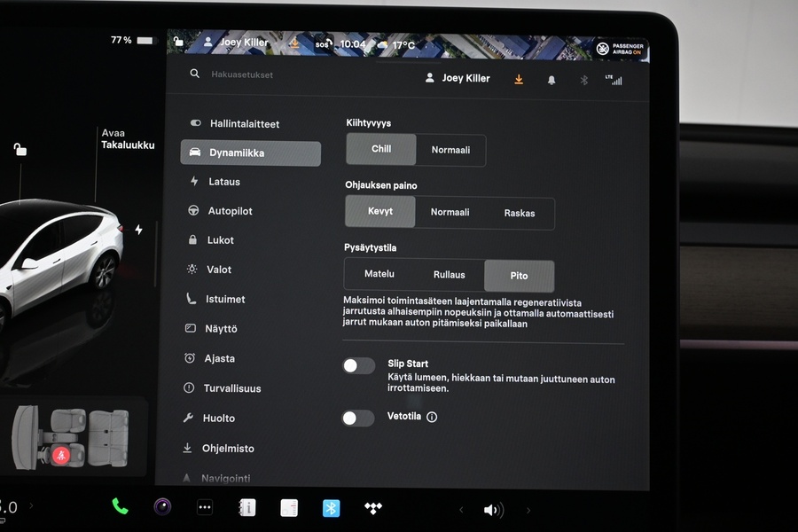The image size is (798, 532).
Task: Set steering weight to Raskas
Action: click(519, 213)
